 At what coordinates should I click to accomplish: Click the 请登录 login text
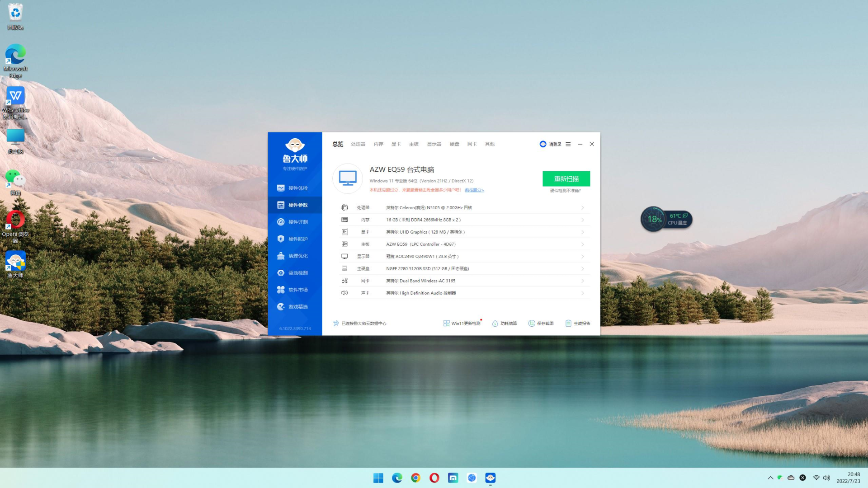coord(555,145)
